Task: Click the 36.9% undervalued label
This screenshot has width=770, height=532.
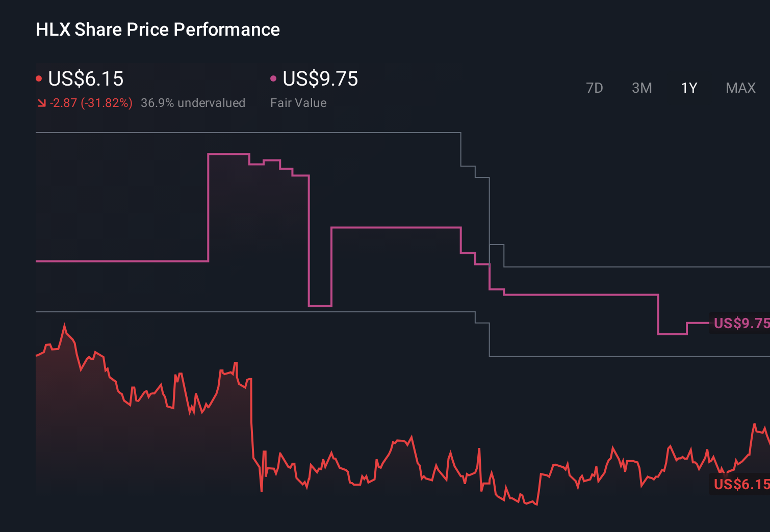Action: pyautogui.click(x=193, y=102)
